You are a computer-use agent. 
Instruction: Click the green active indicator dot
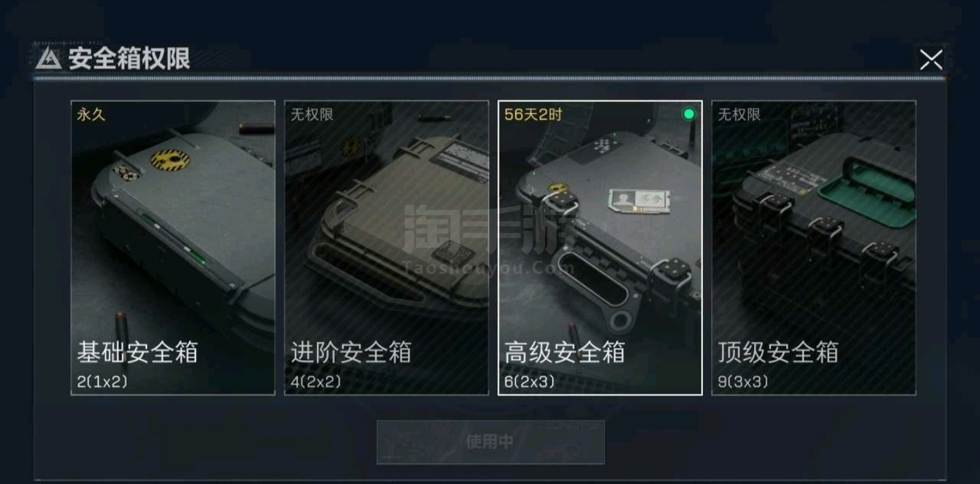689,114
